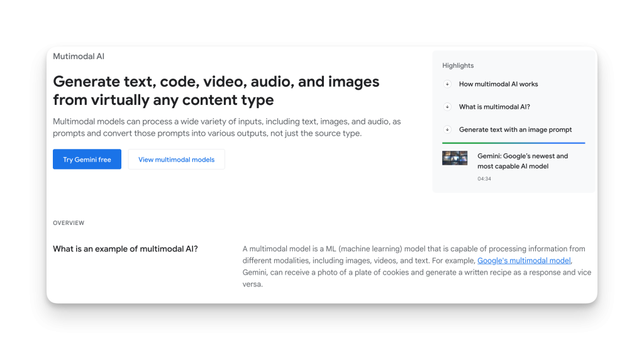Click arrow icon beside Generate text with image prompt
644x350 pixels.
(447, 129)
